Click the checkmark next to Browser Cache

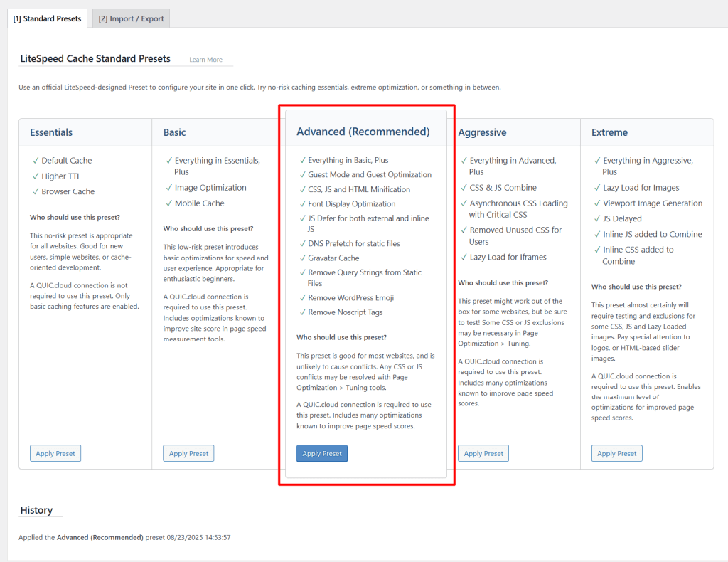point(35,191)
